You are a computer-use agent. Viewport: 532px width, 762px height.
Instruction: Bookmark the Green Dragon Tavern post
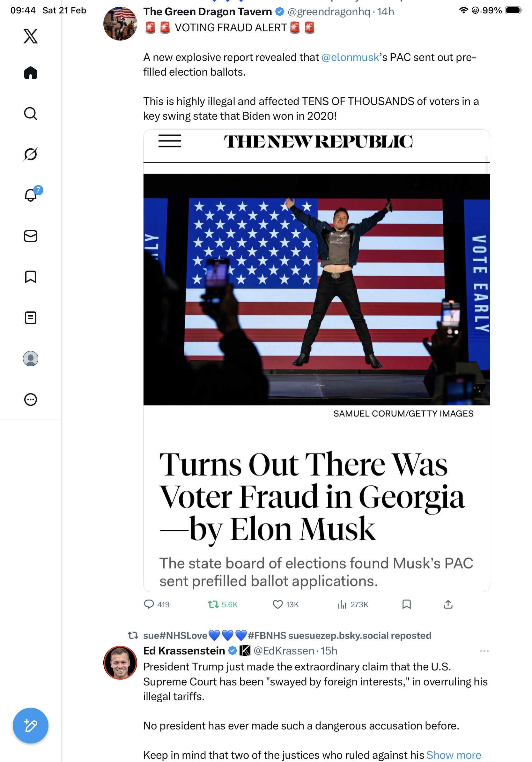tap(407, 604)
